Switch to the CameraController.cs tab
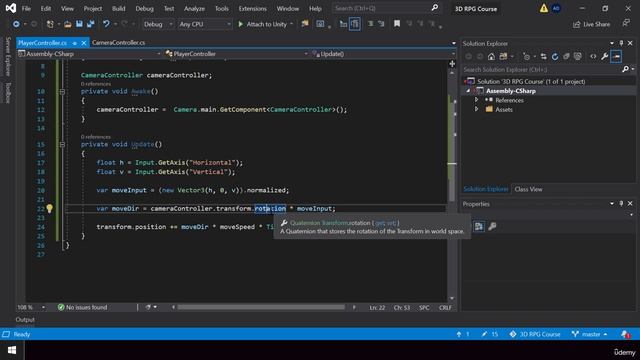Image resolution: width=640 pixels, height=360 pixels. 118,42
